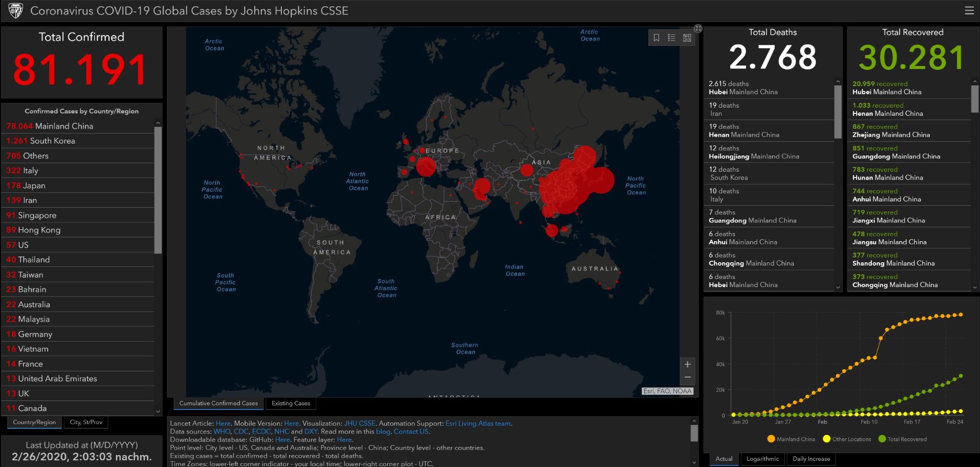This screenshot has width=980, height=467.
Task: Click the Contact US link
Action: point(411,432)
